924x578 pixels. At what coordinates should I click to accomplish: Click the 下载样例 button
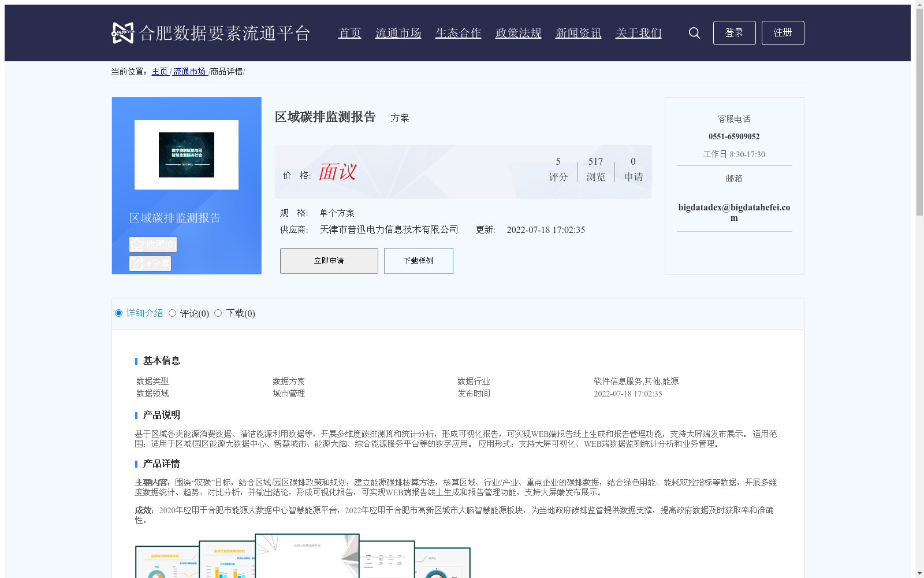(x=418, y=261)
